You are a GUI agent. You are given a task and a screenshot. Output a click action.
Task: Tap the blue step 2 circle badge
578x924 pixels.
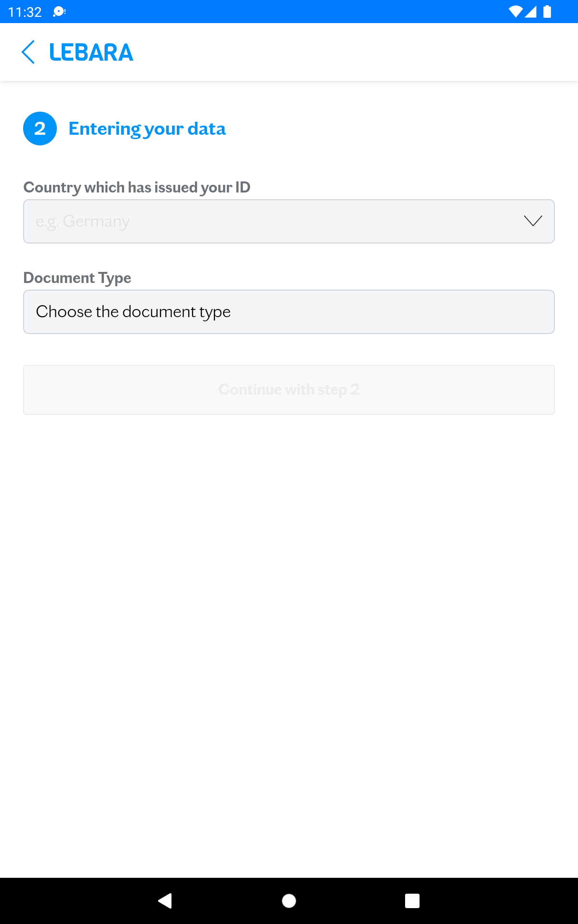40,128
